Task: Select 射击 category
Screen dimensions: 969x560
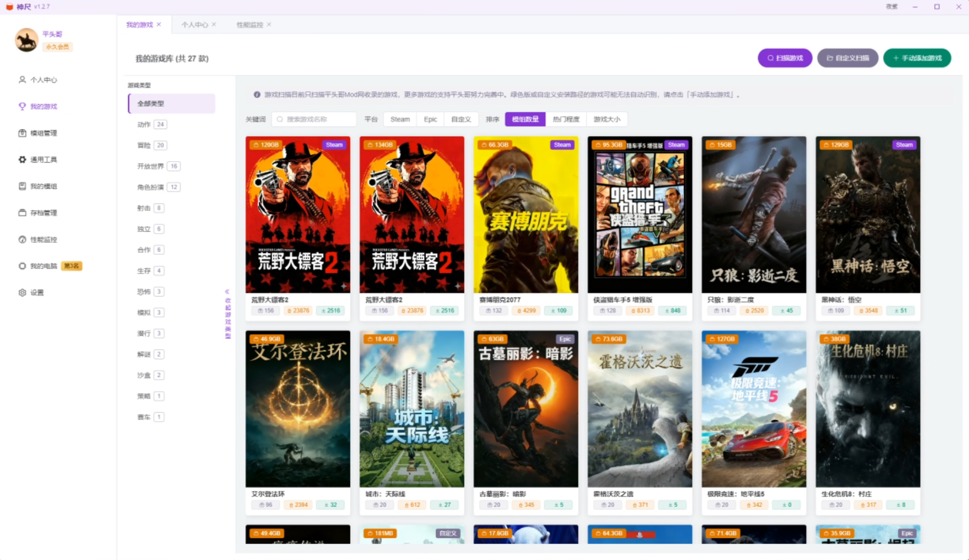Action: click(x=150, y=208)
